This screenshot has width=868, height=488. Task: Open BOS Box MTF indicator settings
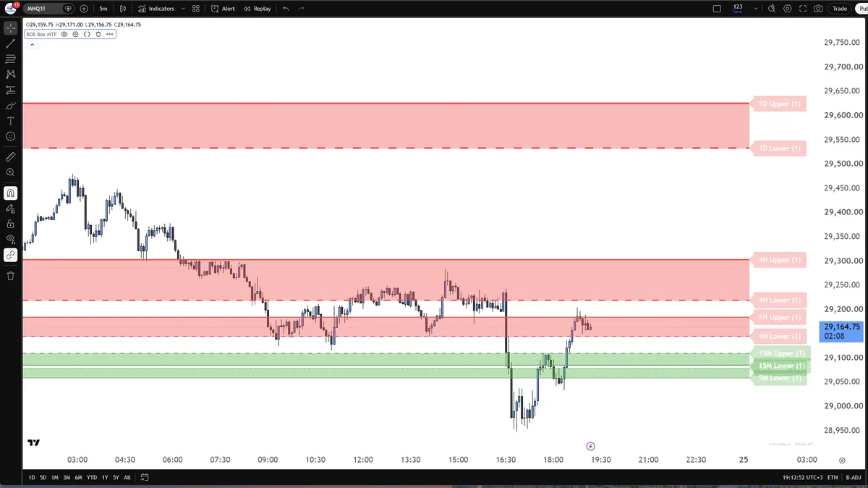click(x=76, y=34)
